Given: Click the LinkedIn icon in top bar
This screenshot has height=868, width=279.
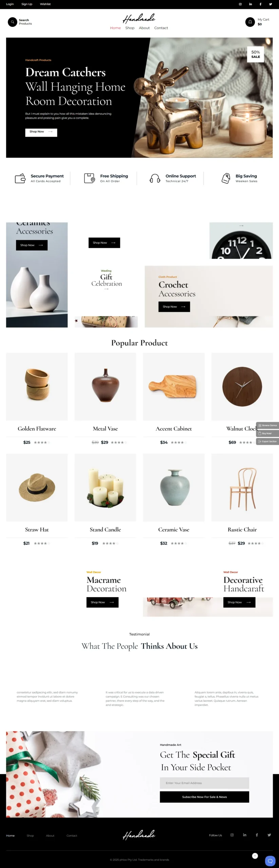Looking at the screenshot, I should pos(250,4).
